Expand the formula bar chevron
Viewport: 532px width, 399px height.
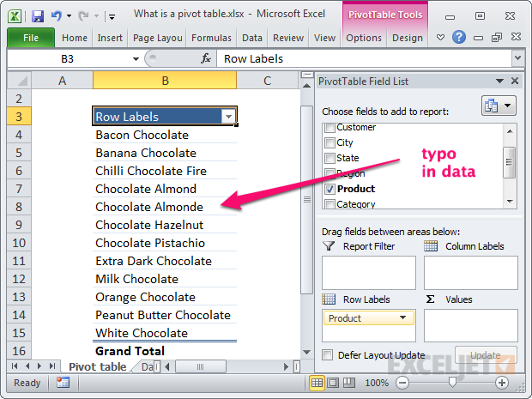tap(517, 58)
